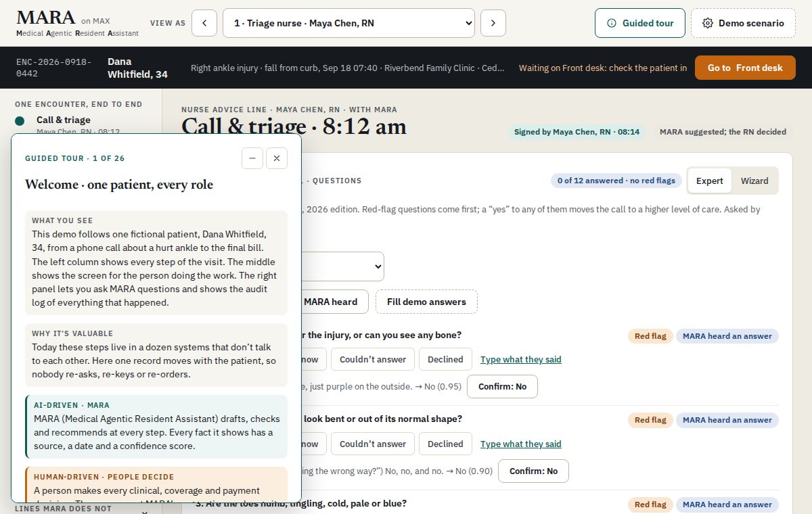Click encounter ID ENC-2026-0918-0442
812x514 pixels.
click(x=54, y=68)
